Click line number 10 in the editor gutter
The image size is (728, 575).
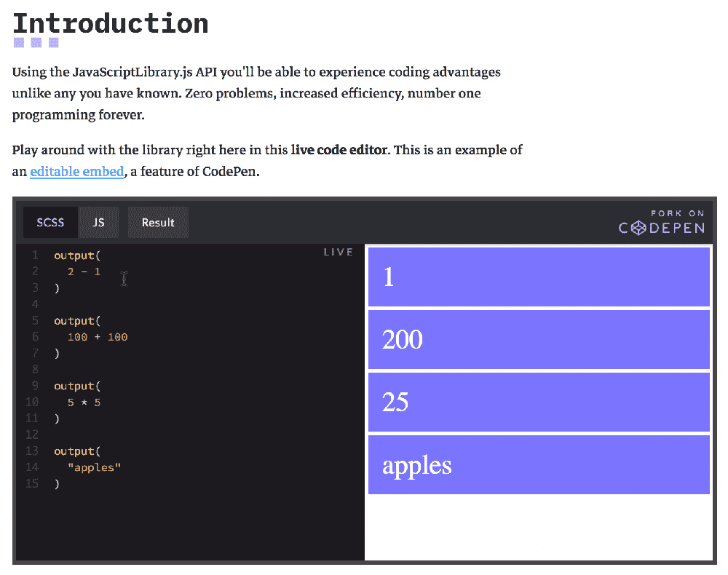[x=32, y=402]
